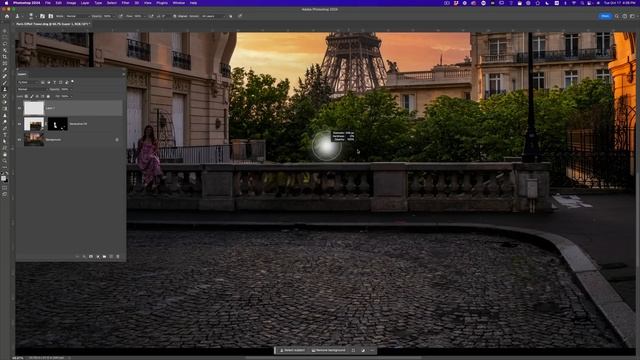Select the Gradient tool
Viewport: 640px width, 360px height.
[x=5, y=109]
